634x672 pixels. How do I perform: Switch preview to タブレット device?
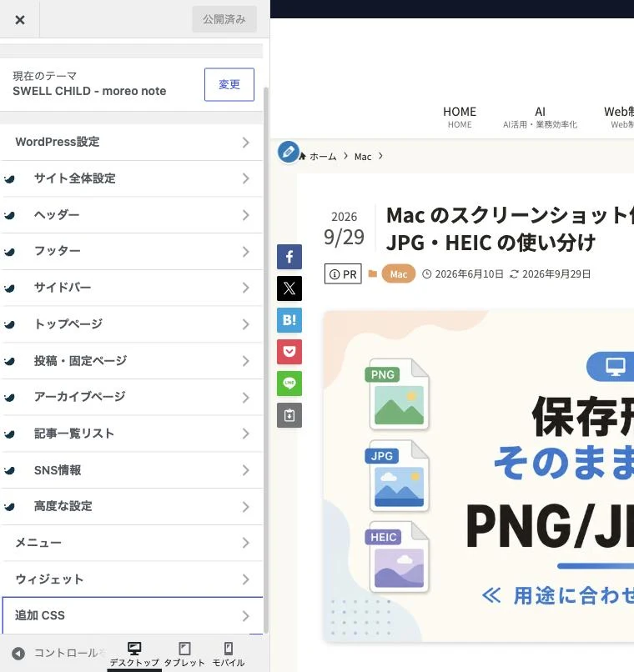coord(184,654)
